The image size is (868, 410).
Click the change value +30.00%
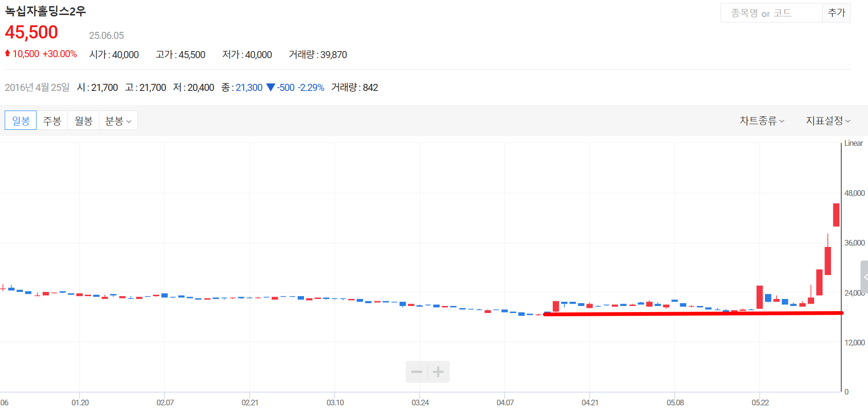59,54
